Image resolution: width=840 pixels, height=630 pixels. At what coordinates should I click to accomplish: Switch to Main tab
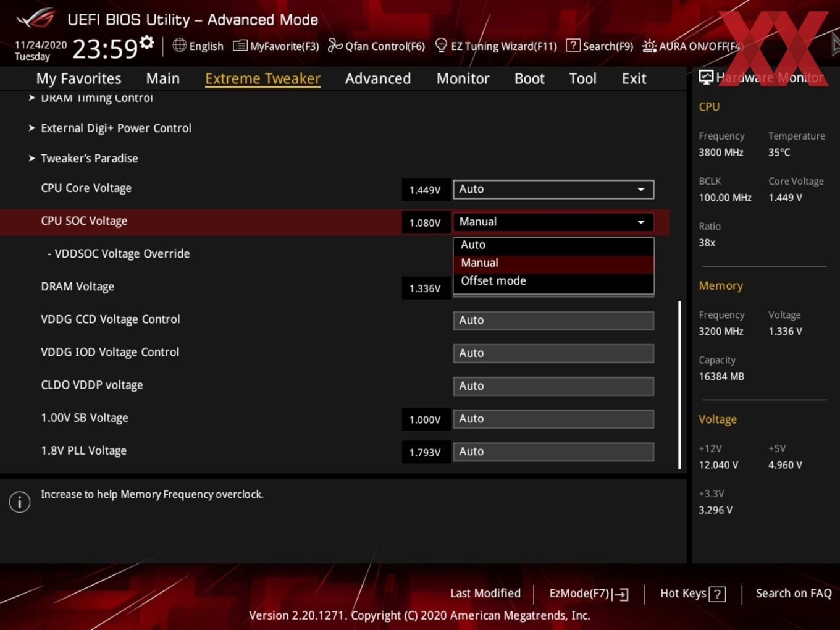point(163,78)
